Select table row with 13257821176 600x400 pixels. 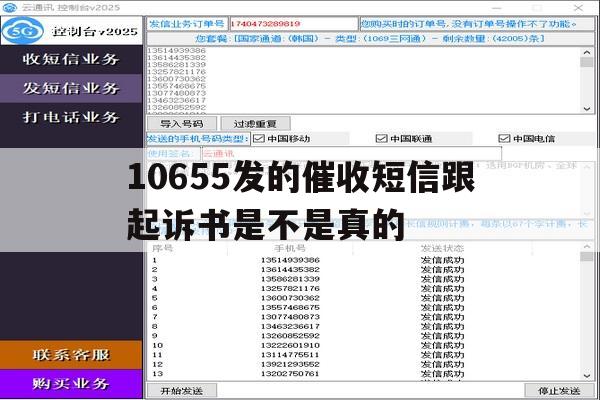364,289
